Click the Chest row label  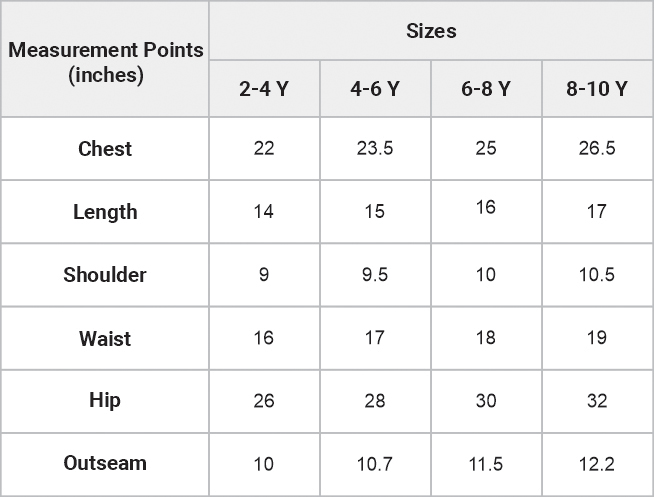coord(105,148)
